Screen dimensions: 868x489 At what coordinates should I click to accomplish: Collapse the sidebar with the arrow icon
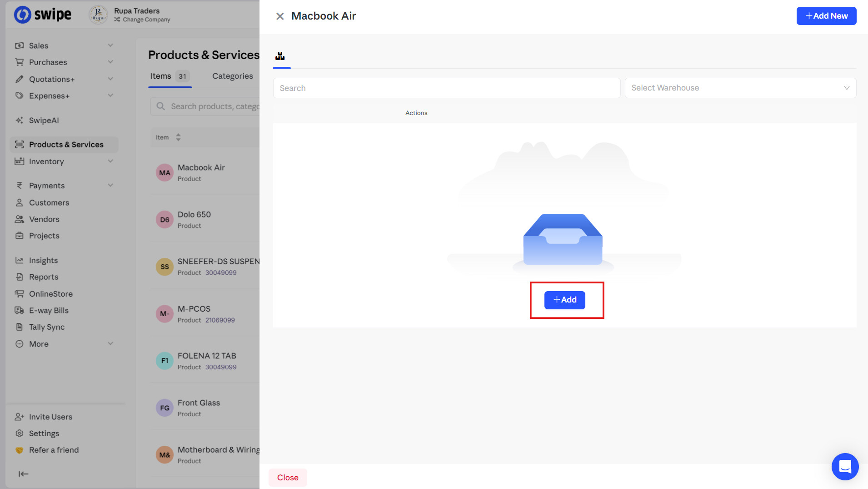pos(23,474)
